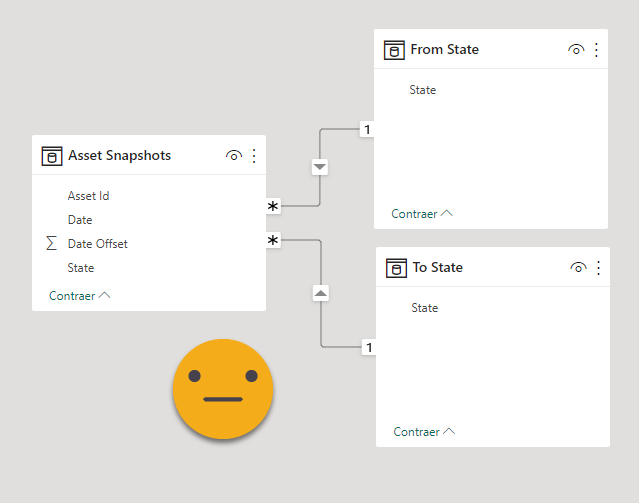Collapse the Asset Snapshots table card
Screen dimensions: 639x503
(x=80, y=296)
